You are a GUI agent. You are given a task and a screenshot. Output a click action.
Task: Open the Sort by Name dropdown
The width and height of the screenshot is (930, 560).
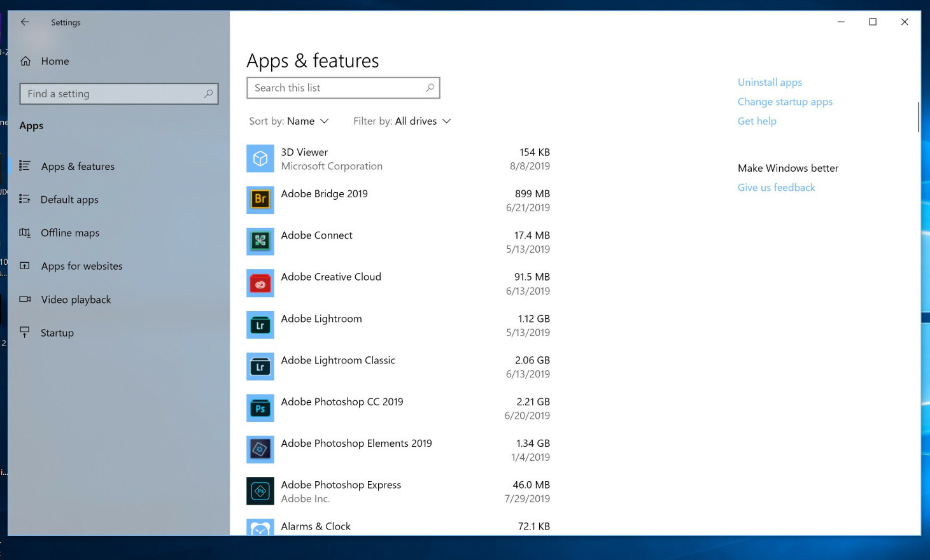coord(289,121)
